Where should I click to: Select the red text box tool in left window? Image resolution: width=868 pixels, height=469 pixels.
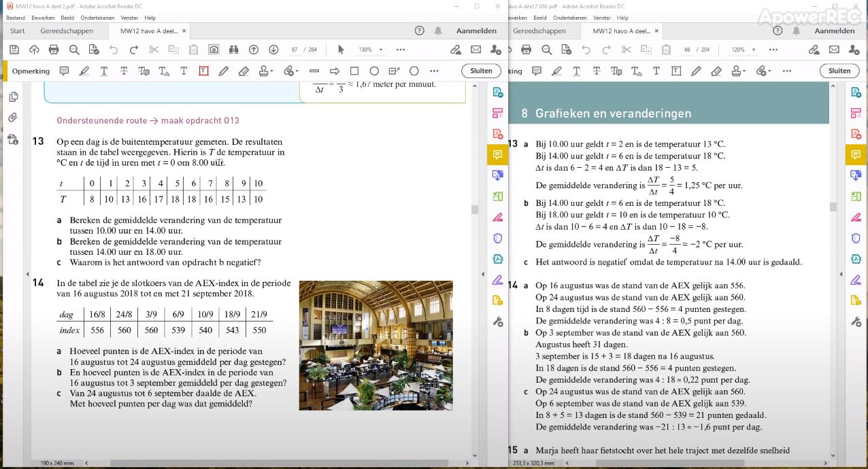(x=203, y=71)
